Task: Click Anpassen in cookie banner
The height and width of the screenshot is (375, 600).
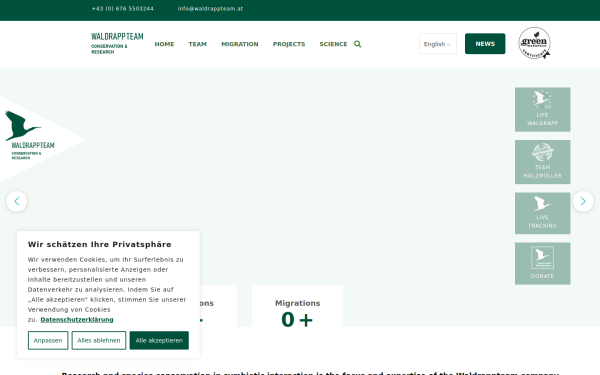Action: point(48,340)
